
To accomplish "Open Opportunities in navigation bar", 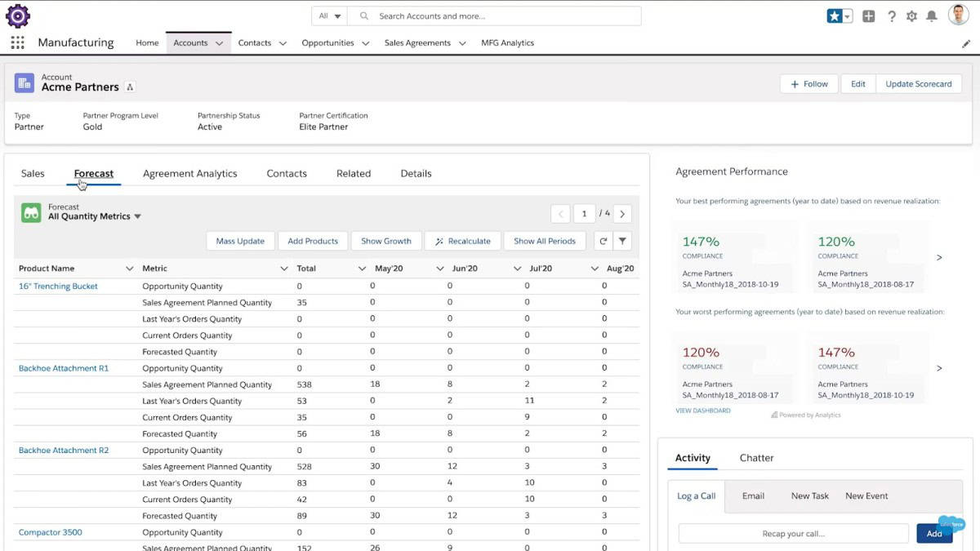I will (x=327, y=43).
